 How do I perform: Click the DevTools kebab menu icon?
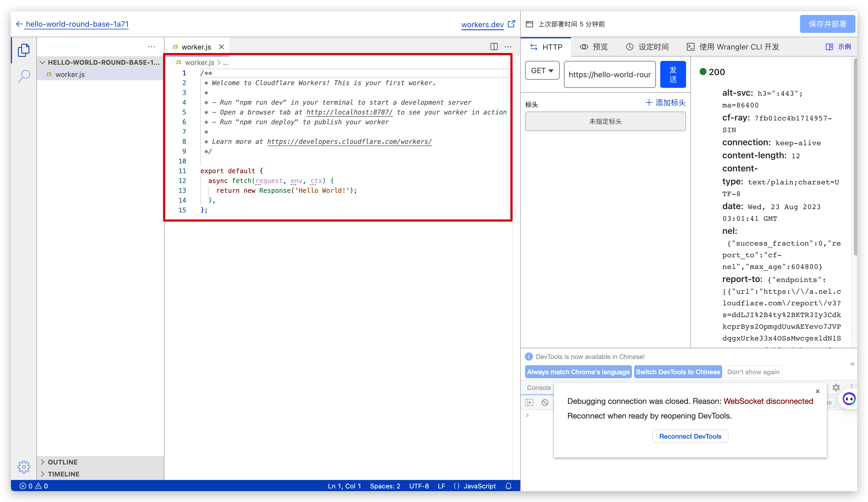[x=851, y=386]
